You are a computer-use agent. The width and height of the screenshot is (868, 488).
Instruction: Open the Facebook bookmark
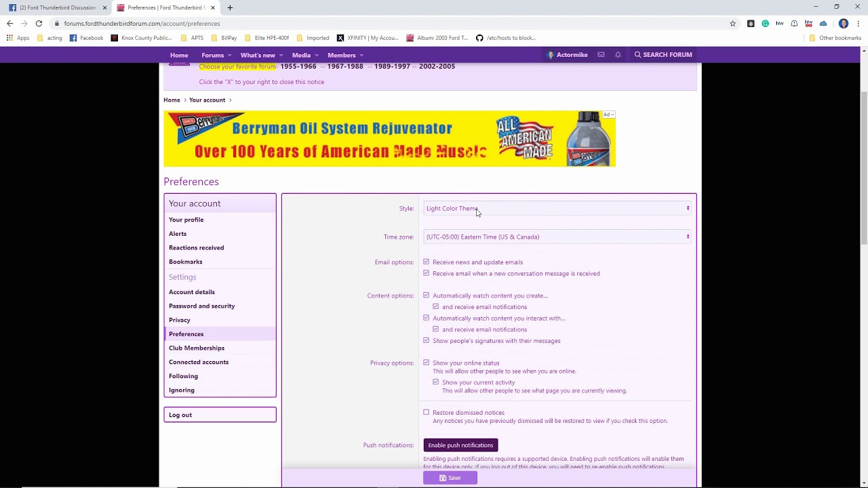tap(87, 38)
